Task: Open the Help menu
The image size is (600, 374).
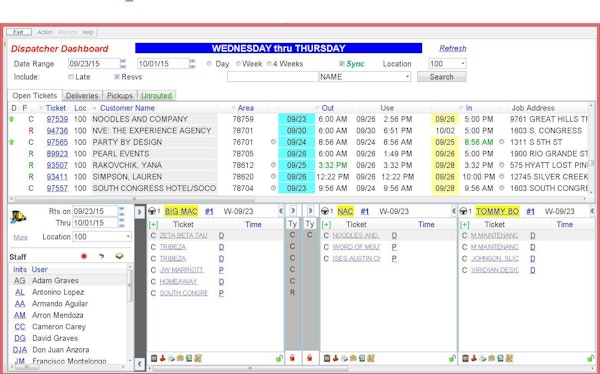Action: click(88, 32)
